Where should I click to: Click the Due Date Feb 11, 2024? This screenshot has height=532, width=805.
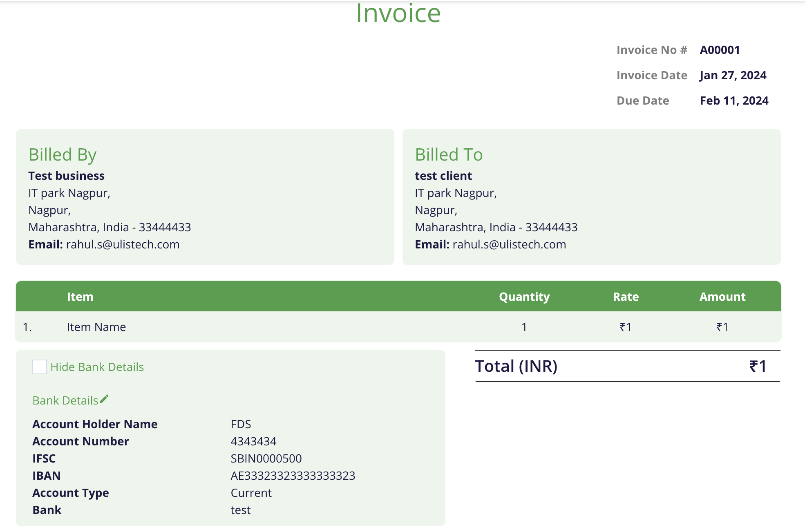click(x=734, y=101)
